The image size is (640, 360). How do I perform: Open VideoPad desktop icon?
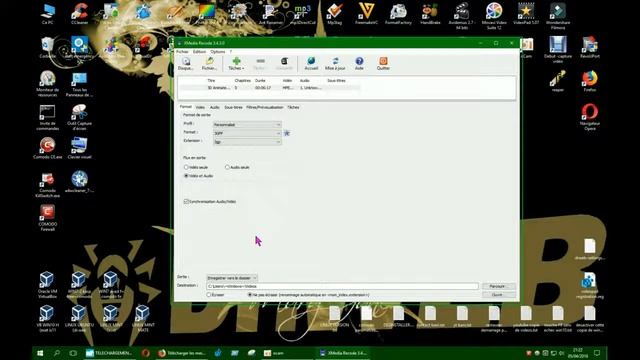pyautogui.click(x=526, y=14)
